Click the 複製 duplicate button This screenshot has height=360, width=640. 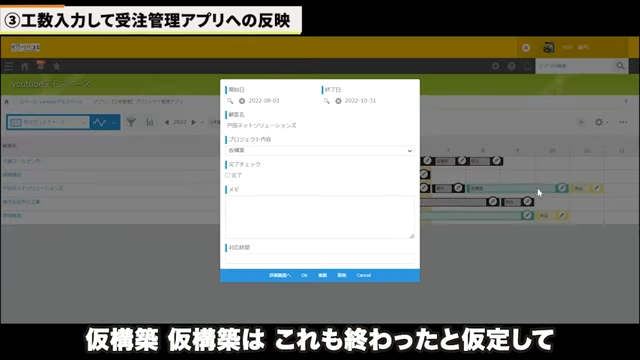[322, 276]
